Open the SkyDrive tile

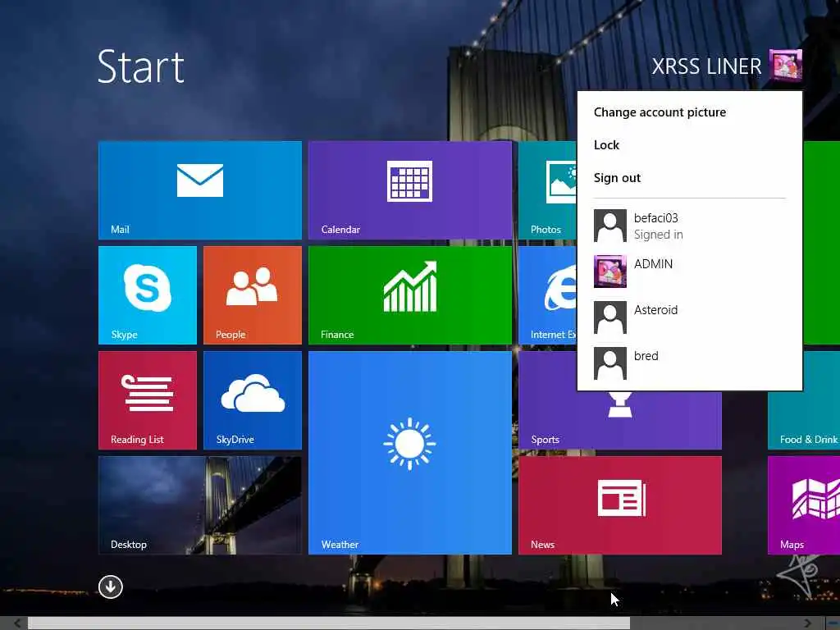[x=253, y=400]
